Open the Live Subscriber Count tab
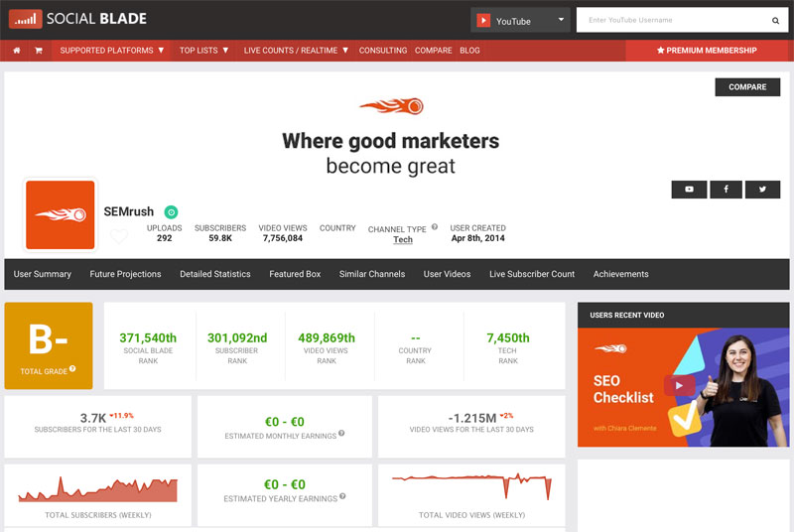This screenshot has height=532, width=794. tap(532, 274)
